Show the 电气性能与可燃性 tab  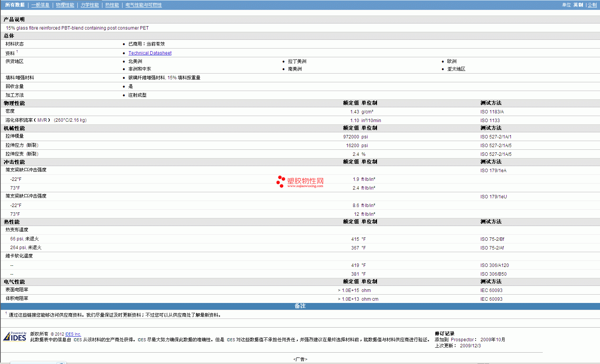(x=143, y=5)
